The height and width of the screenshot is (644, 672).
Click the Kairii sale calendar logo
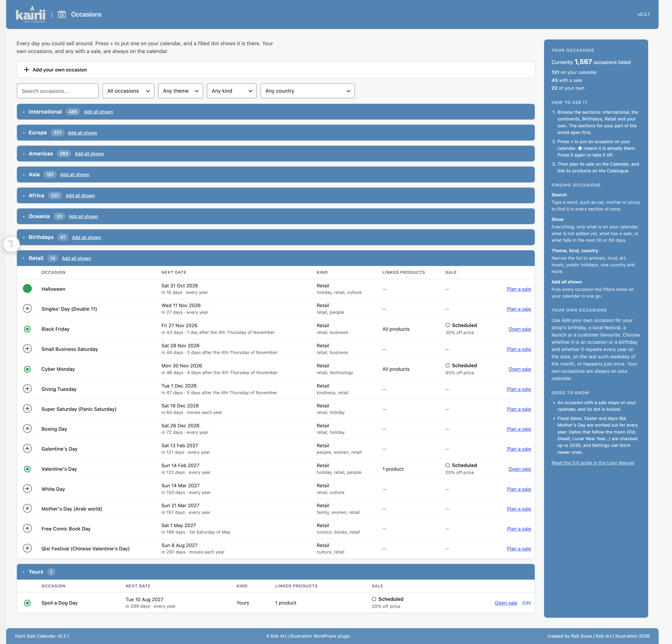31,14
